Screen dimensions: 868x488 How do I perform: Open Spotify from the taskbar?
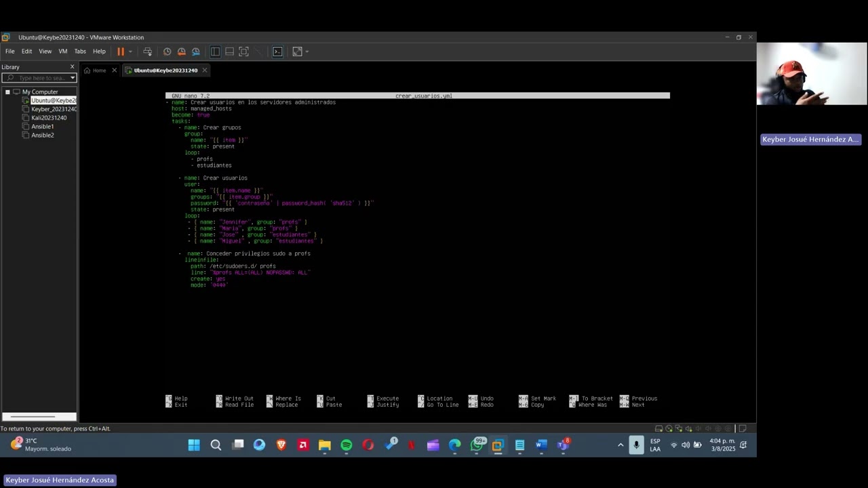(x=347, y=445)
